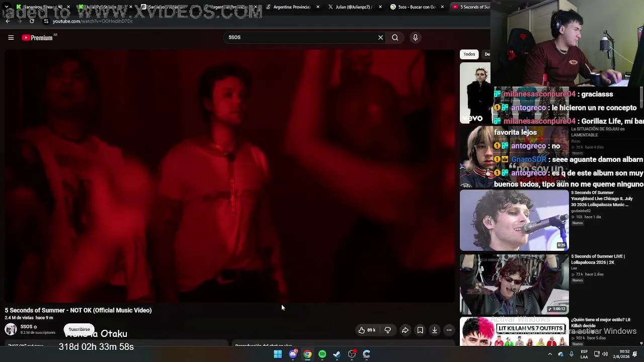This screenshot has height=362, width=644.
Task: Open Discord from the taskbar
Action: click(293, 354)
